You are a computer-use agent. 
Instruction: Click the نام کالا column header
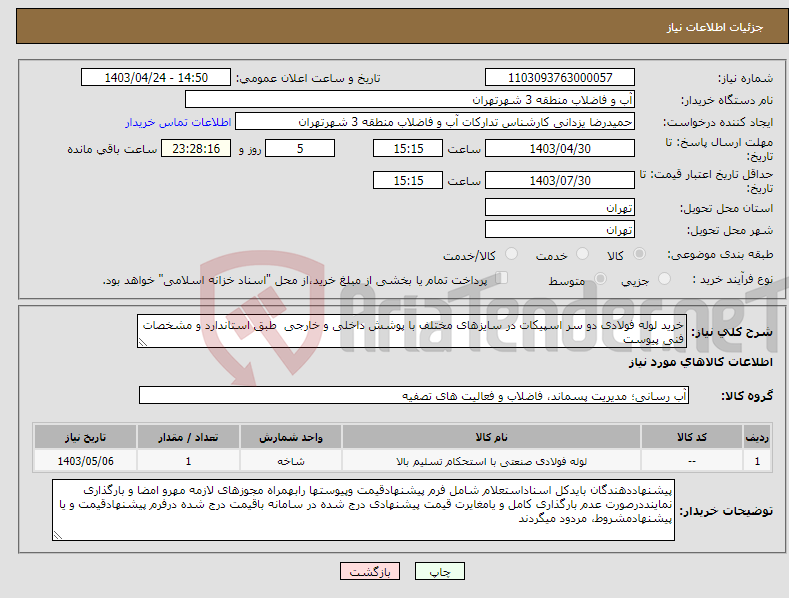click(x=491, y=437)
